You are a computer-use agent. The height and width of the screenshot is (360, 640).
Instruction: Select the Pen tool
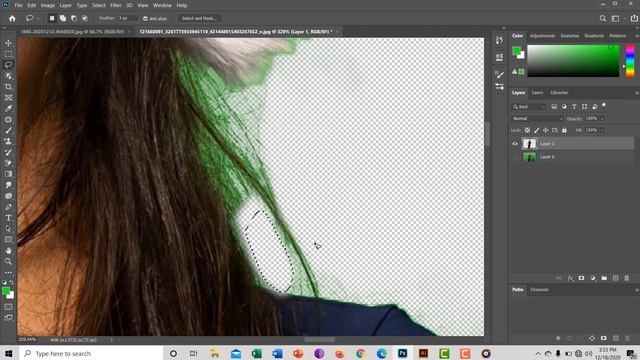[x=8, y=207]
